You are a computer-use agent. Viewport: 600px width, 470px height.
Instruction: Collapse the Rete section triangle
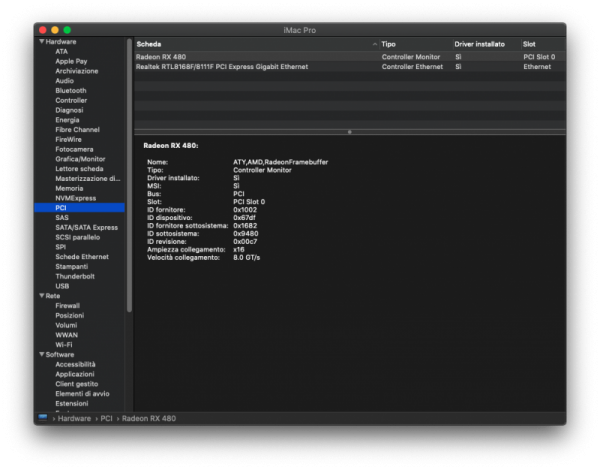[41, 296]
